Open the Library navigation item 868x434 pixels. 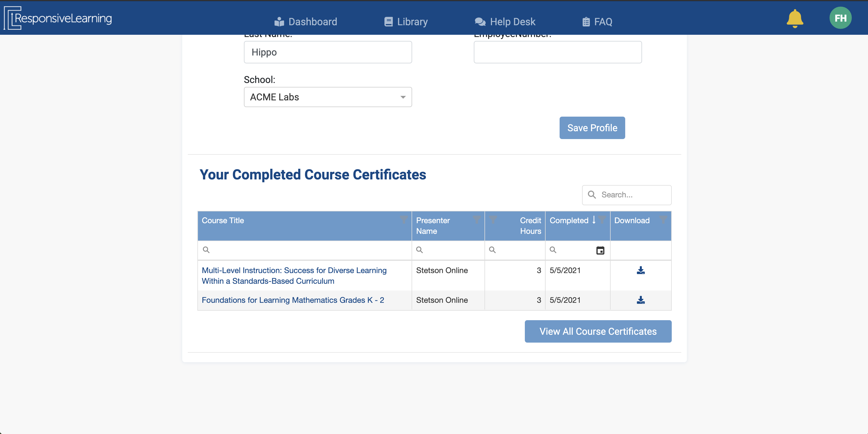click(x=406, y=22)
